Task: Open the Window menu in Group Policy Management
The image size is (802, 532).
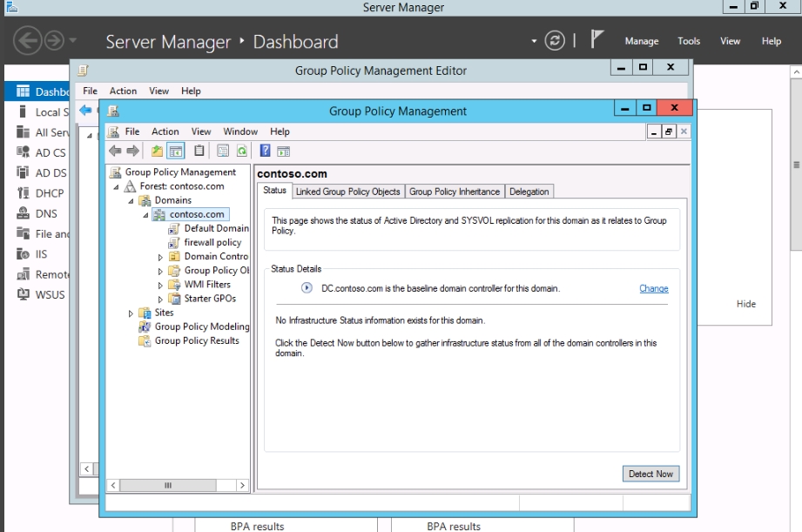Action: click(240, 131)
